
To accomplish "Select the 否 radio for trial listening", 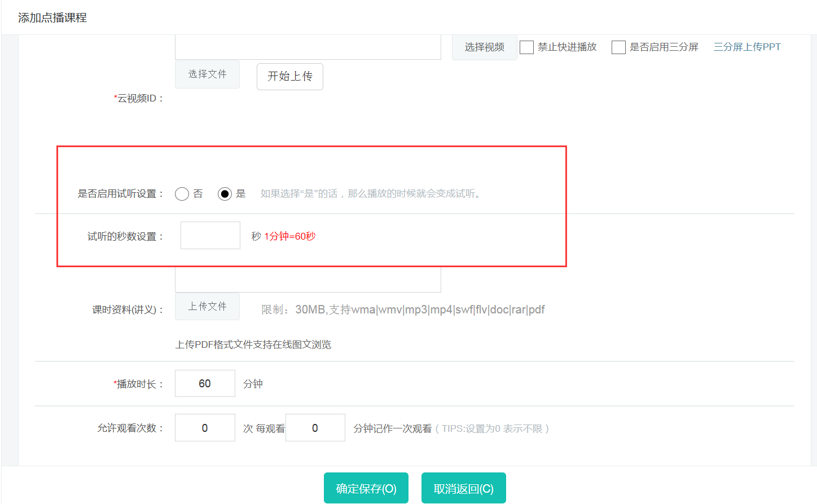I will coord(182,194).
